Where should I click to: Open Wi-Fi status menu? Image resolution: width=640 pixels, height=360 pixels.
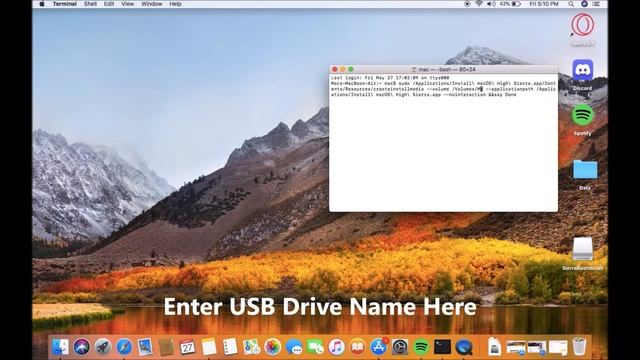479,4
